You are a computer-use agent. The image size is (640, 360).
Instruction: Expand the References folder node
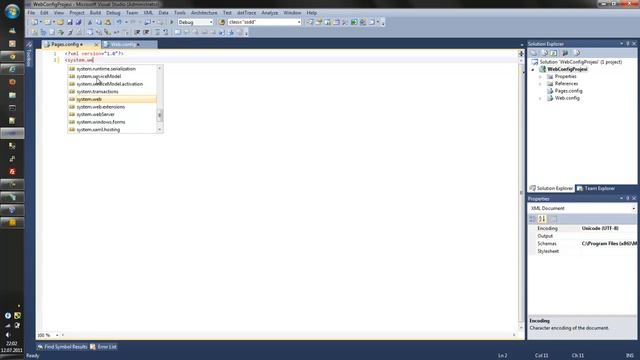[540, 84]
